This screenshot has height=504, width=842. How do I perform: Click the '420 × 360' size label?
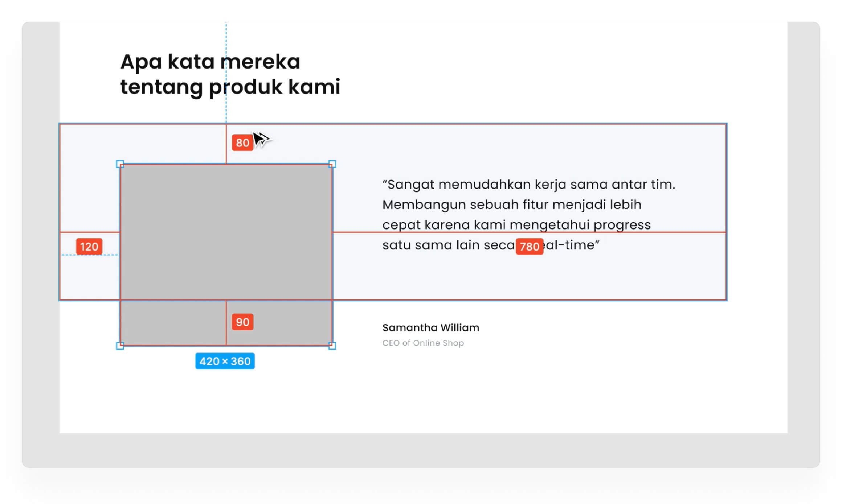tap(225, 361)
